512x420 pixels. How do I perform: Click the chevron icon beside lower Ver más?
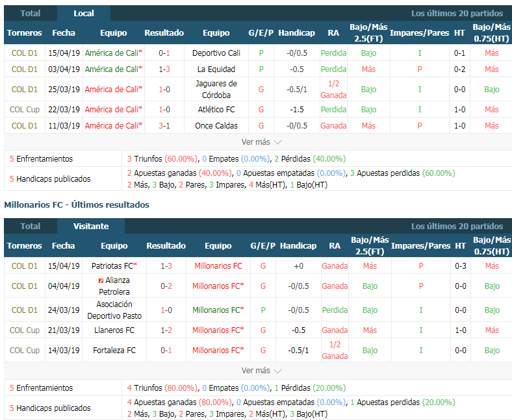point(277,371)
